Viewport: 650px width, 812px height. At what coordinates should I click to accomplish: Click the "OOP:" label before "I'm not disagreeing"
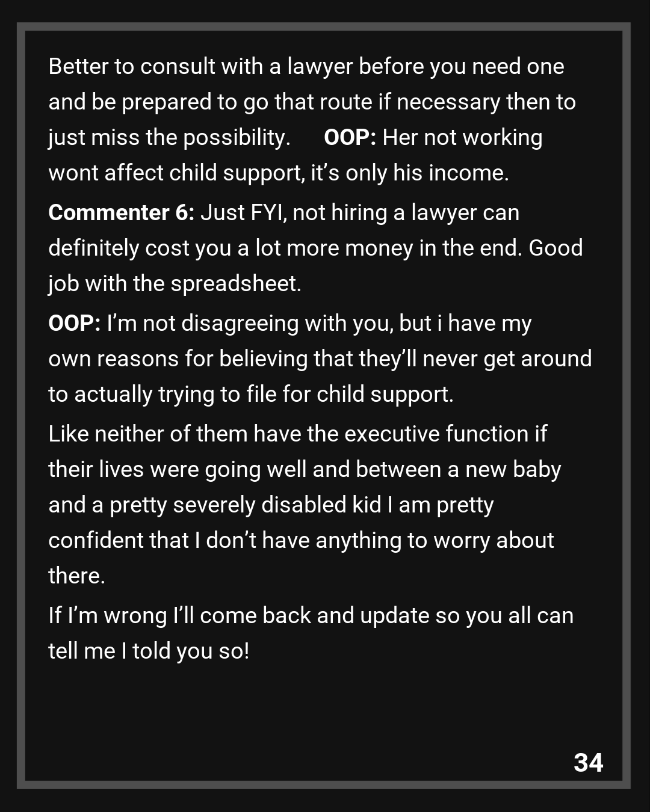point(74,323)
